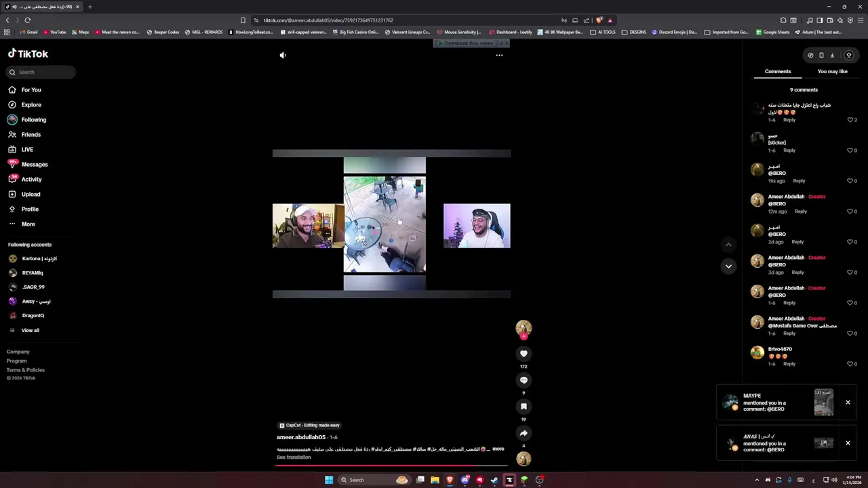Like the Brivo4870 comment
868x488 pixels.
pos(850,364)
